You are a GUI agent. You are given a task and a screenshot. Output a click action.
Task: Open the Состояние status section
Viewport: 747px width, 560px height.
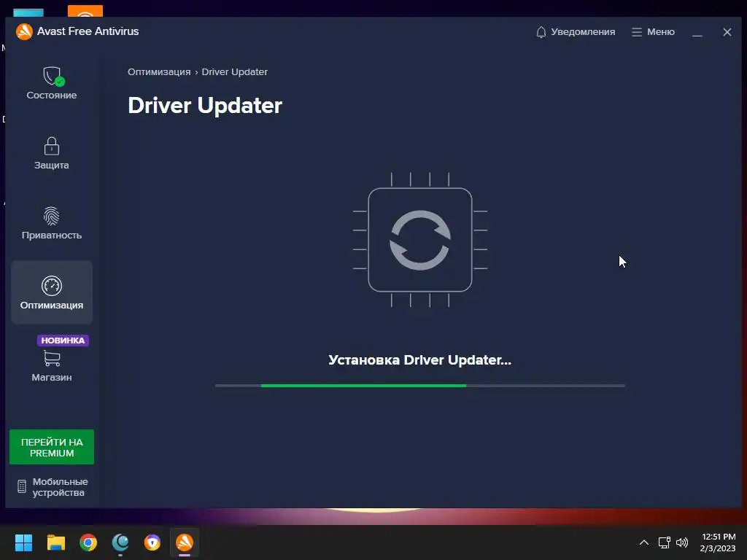click(x=52, y=83)
